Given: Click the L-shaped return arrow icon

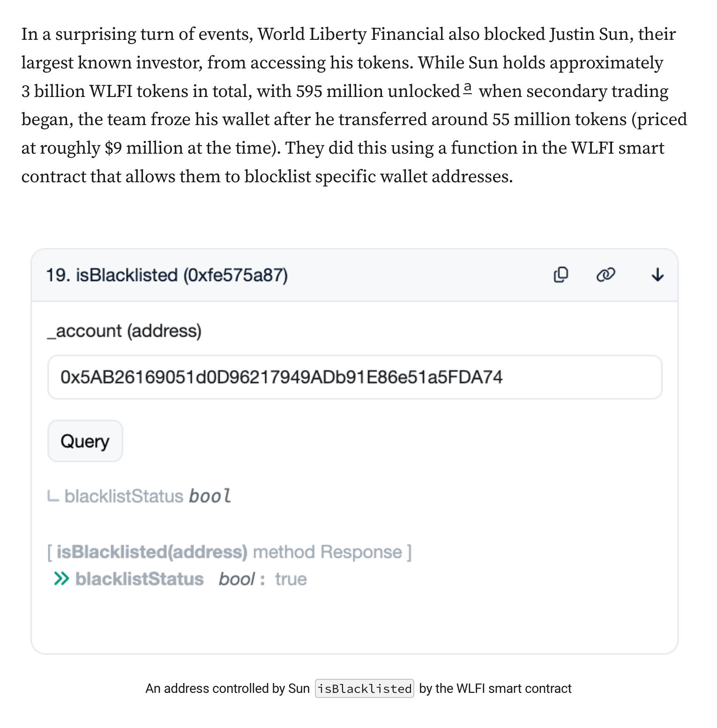Looking at the screenshot, I should (53, 496).
